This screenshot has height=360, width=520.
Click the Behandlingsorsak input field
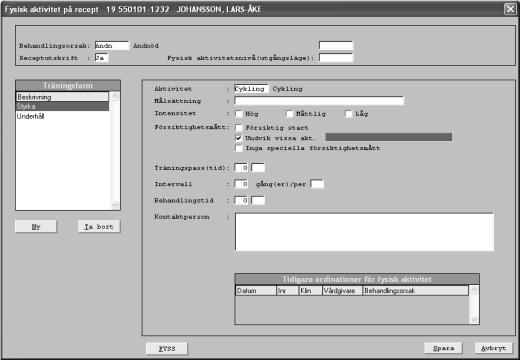pyautogui.click(x=112, y=45)
